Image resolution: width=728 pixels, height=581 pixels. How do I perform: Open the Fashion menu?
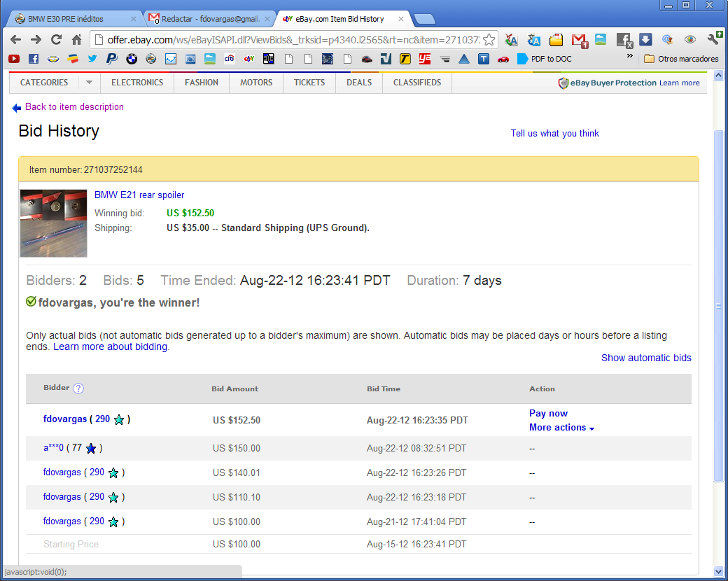(202, 83)
